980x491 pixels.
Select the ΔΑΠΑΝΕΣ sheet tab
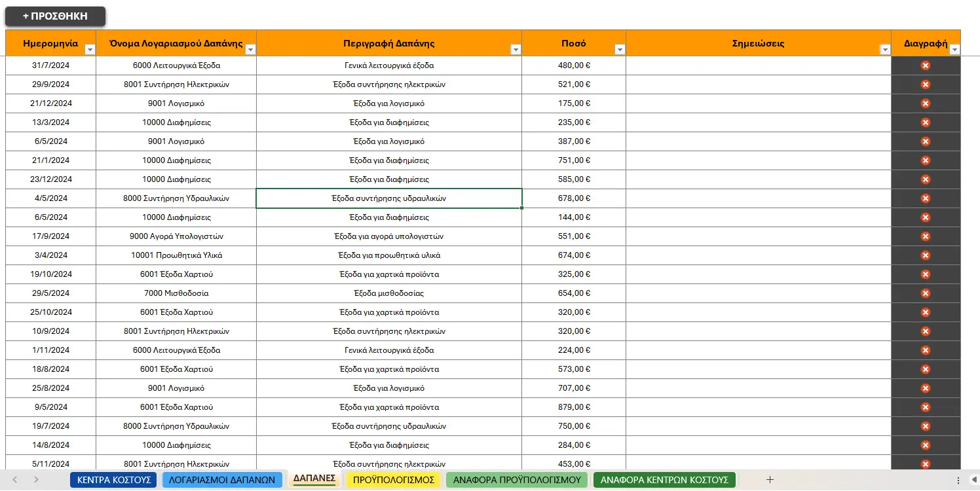click(x=314, y=479)
